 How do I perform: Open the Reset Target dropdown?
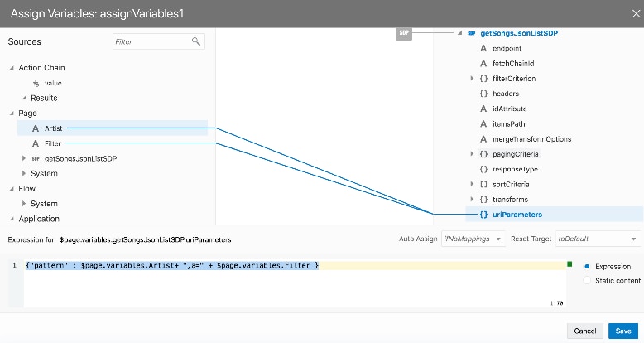(597, 239)
